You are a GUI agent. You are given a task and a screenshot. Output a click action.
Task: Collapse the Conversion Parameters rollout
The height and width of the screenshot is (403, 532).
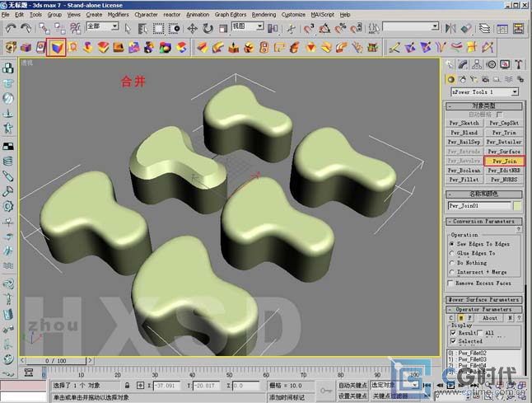pos(483,222)
